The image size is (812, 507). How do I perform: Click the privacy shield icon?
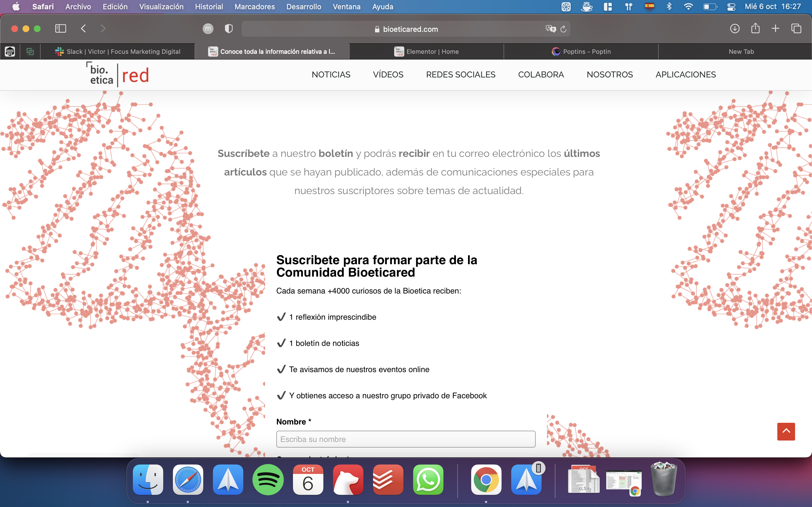tap(228, 29)
